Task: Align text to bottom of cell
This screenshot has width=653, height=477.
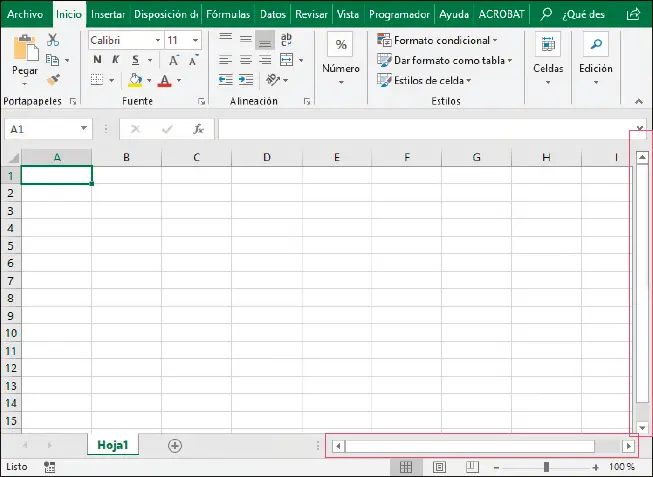Action: click(265, 40)
